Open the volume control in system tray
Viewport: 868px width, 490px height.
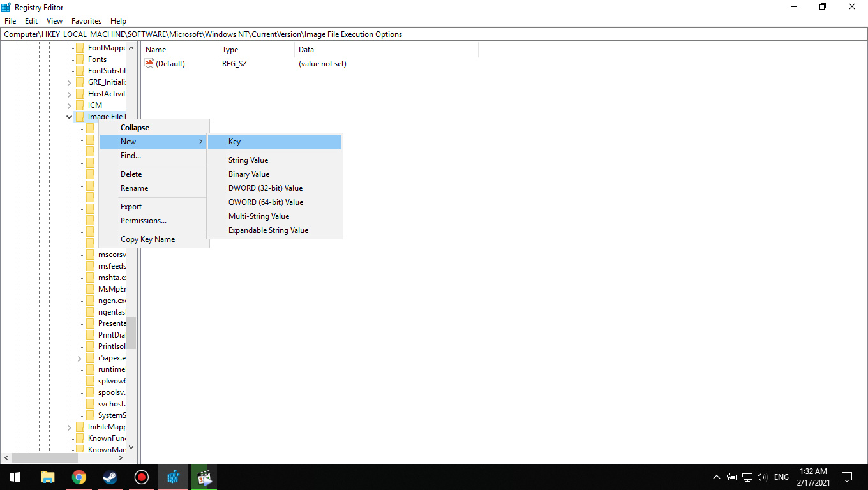[x=762, y=477]
